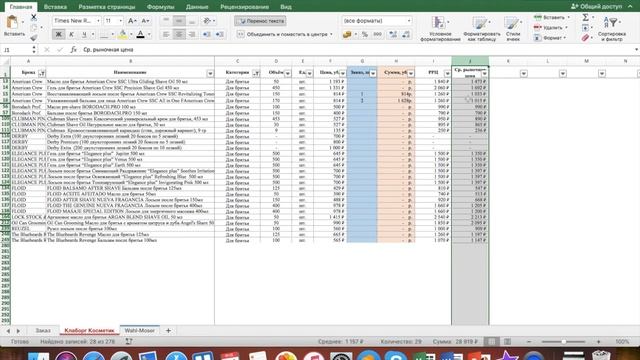The height and width of the screenshot is (360, 640).
Task: Increase the decimal places
Action: 393,35
